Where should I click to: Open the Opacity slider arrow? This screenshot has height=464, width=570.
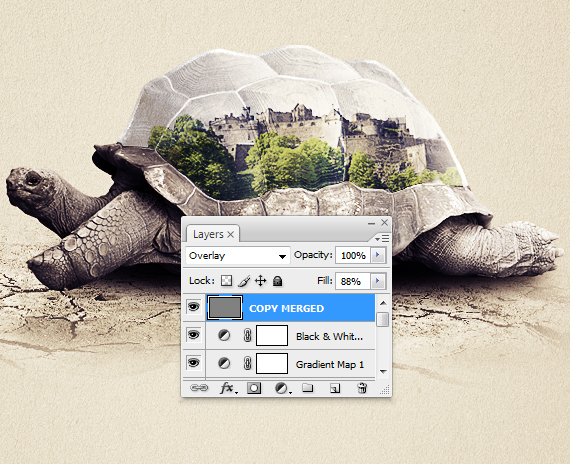(x=378, y=255)
